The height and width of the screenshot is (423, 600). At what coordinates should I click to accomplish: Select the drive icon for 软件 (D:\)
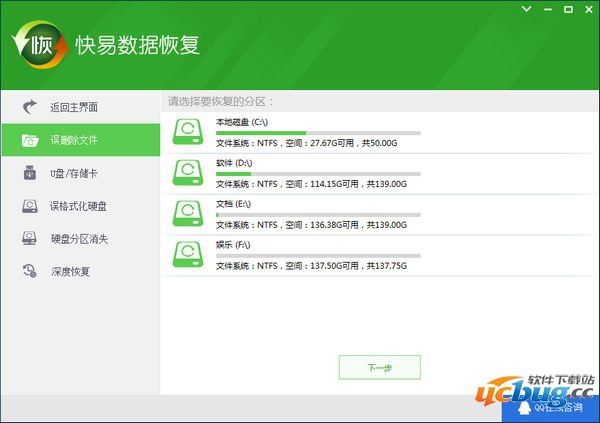pyautogui.click(x=188, y=173)
